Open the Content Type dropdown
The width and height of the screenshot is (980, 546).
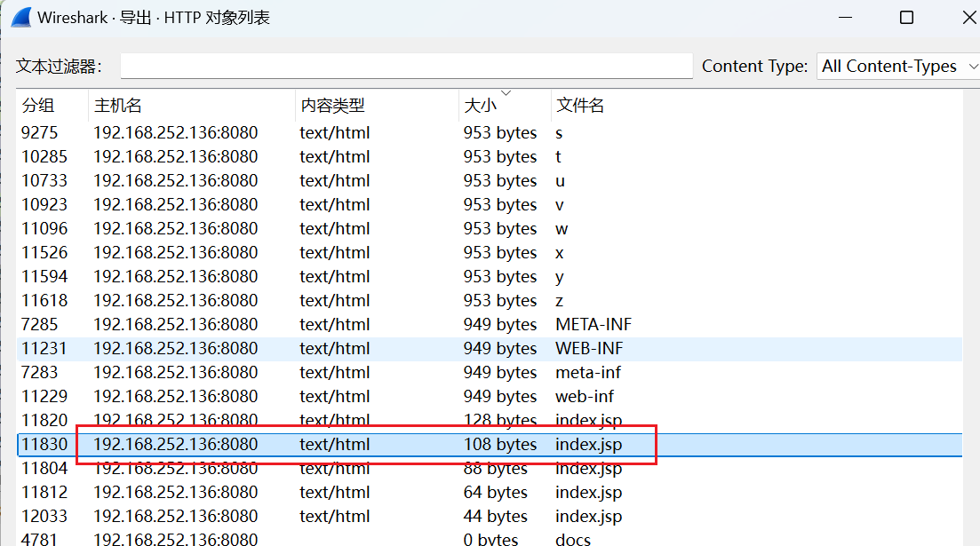point(897,67)
